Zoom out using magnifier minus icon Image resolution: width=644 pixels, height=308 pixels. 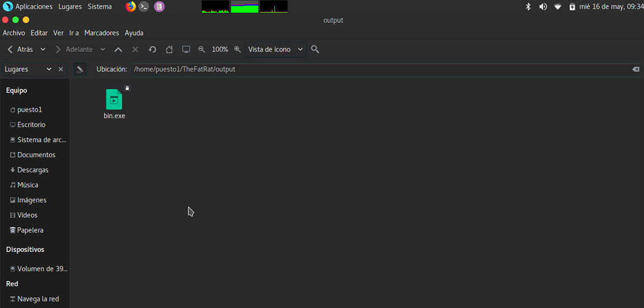[202, 50]
